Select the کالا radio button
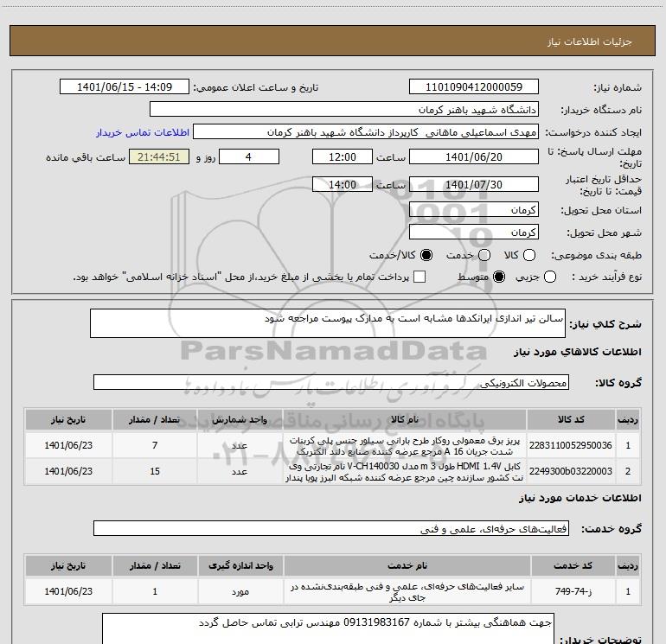666x644 pixels. 529,255
